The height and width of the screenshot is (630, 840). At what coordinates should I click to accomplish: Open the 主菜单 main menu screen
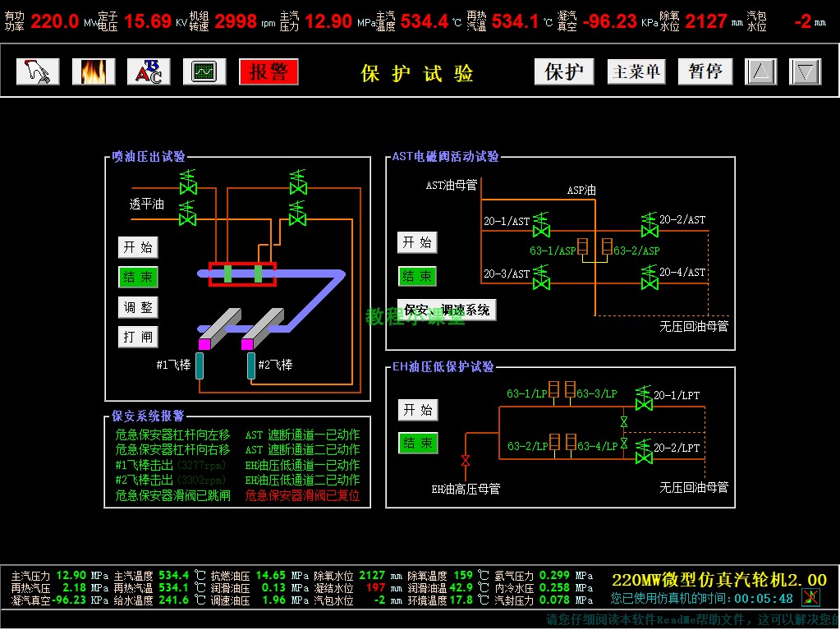click(x=636, y=71)
